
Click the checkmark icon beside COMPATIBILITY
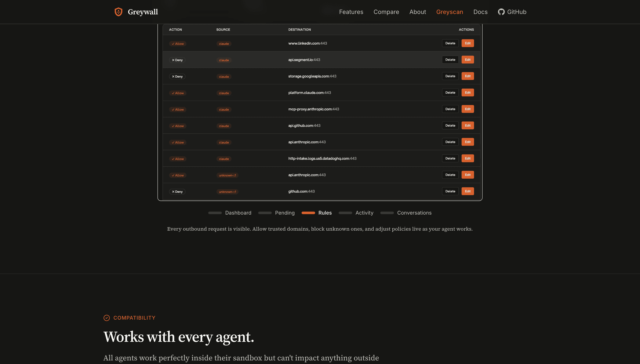tap(107, 318)
